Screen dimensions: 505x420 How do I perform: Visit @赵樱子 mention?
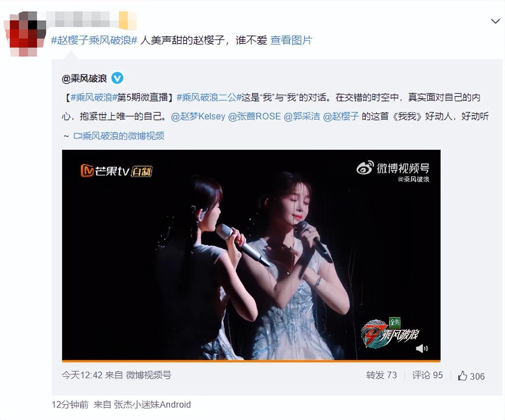pos(341,116)
